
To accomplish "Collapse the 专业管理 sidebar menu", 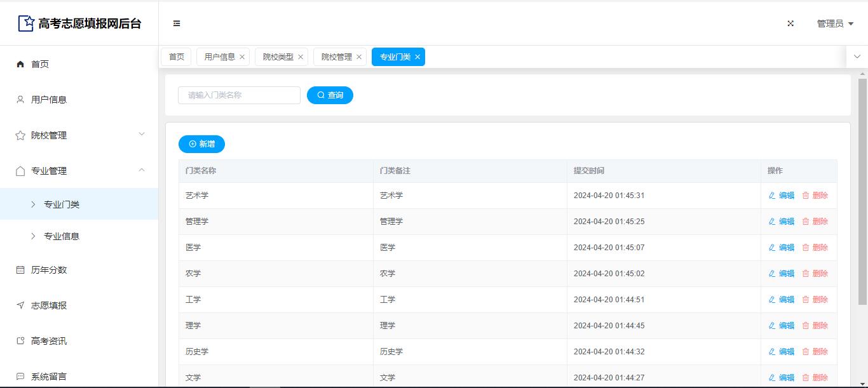I will [x=142, y=170].
